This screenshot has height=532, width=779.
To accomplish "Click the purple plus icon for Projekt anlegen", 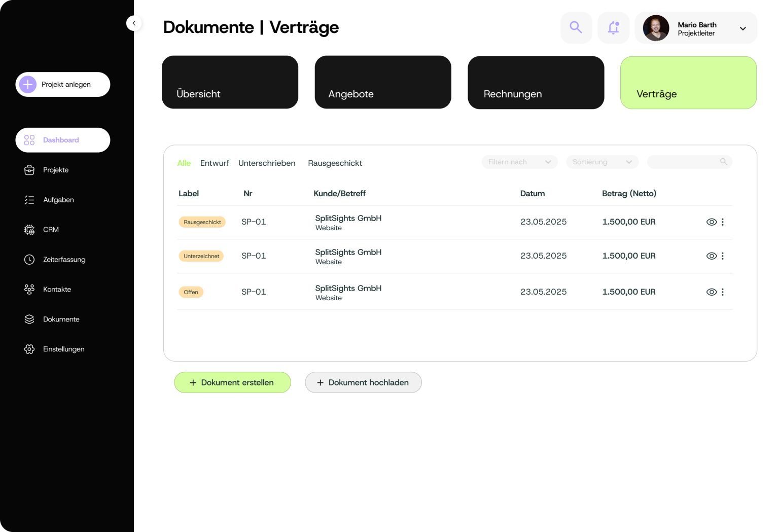I will [28, 84].
